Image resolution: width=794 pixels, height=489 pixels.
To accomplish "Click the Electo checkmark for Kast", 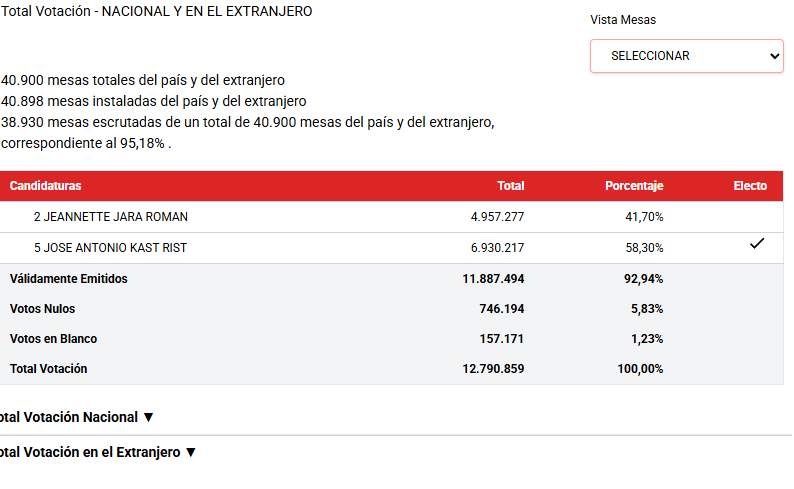I will [756, 244].
